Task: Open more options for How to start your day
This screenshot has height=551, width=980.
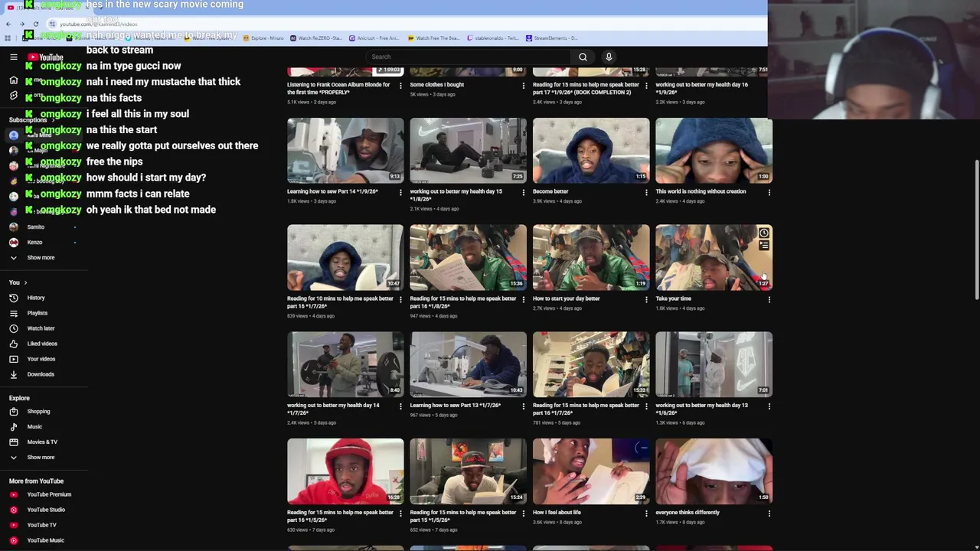Action: [646, 300]
